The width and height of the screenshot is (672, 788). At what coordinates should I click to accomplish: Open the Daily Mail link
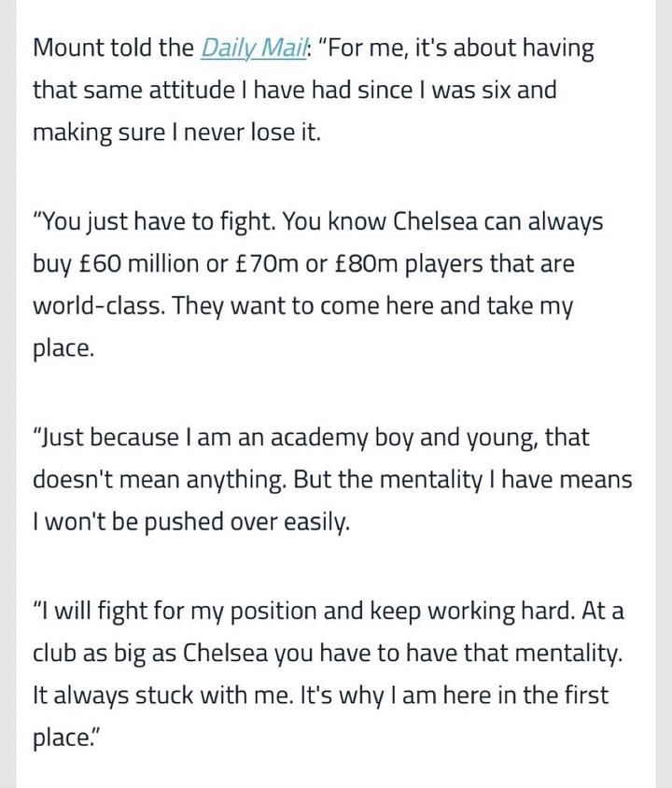pos(253,49)
